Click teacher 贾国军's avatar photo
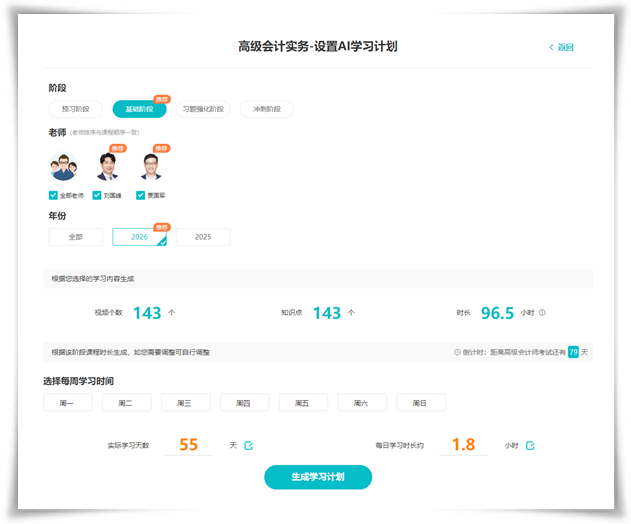631x524 pixels. pyautogui.click(x=152, y=167)
